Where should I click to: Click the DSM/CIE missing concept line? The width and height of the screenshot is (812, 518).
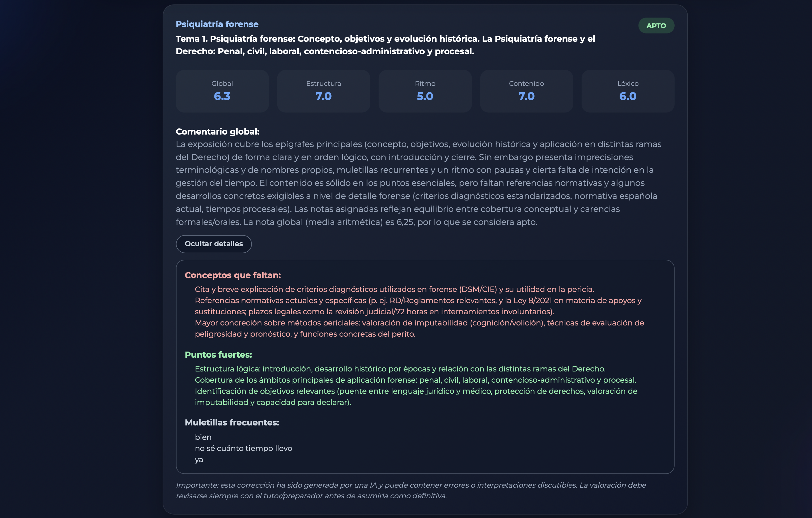(394, 290)
